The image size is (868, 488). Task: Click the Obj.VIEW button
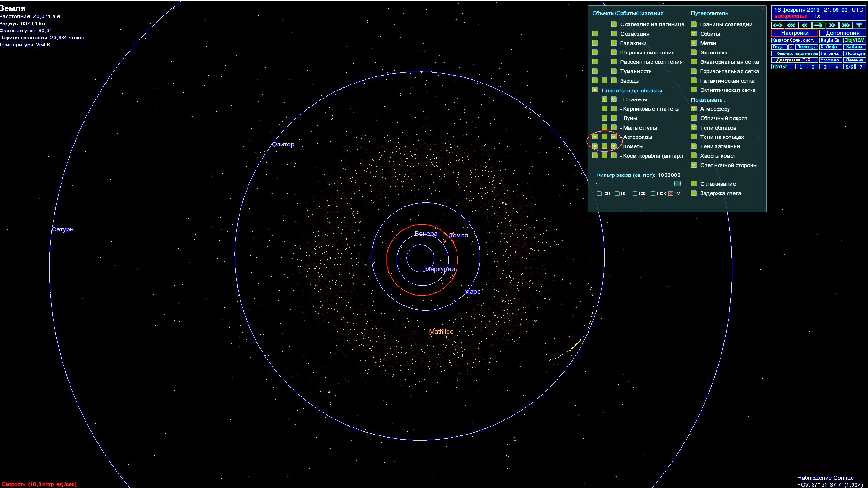[x=854, y=40]
